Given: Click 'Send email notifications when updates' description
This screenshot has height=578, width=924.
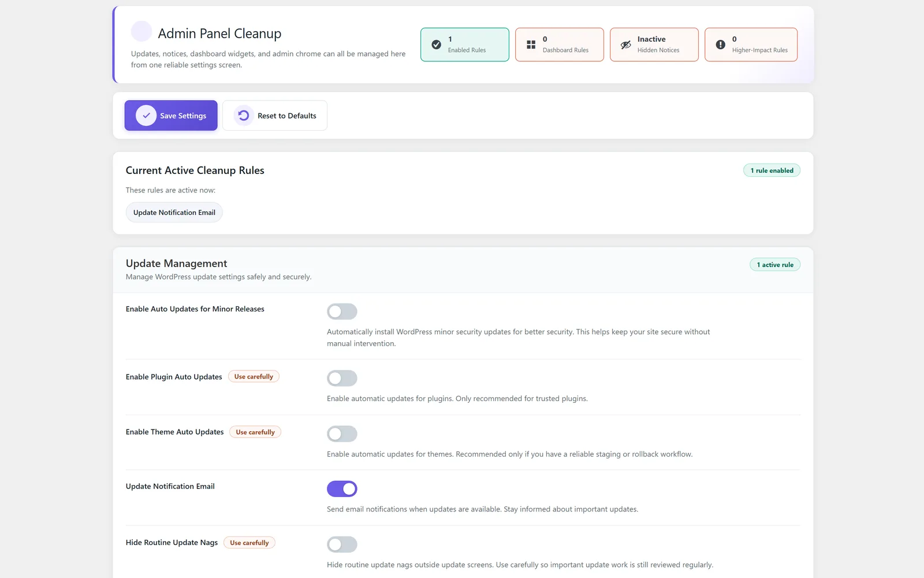Looking at the screenshot, I should 482,509.
